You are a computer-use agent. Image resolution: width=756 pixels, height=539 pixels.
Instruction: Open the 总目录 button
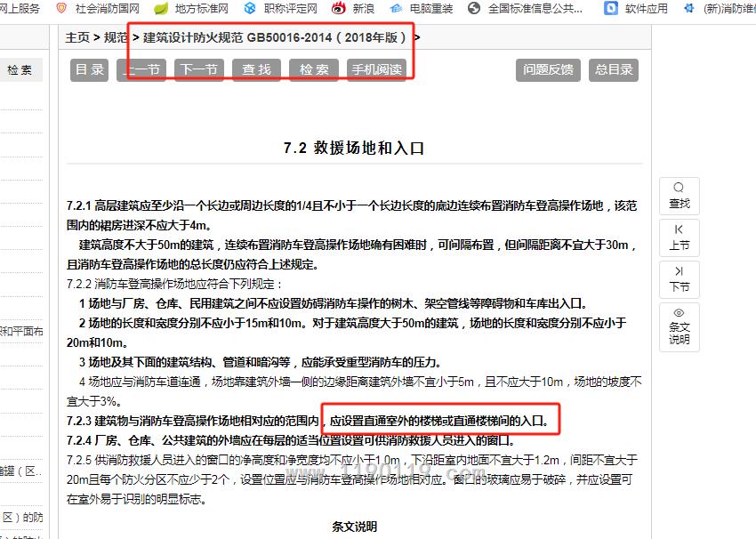pyautogui.click(x=614, y=70)
